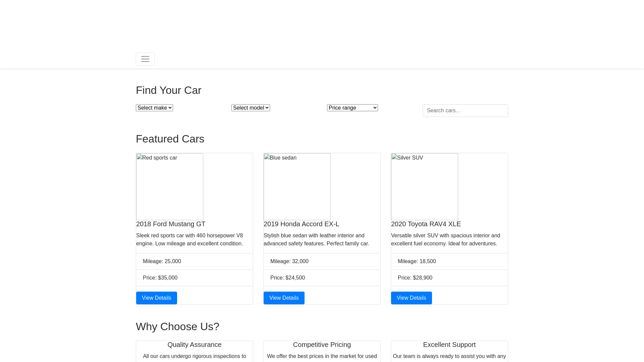This screenshot has width=644, height=362.
Task: Click the Blue sedan image
Action: 297,187
